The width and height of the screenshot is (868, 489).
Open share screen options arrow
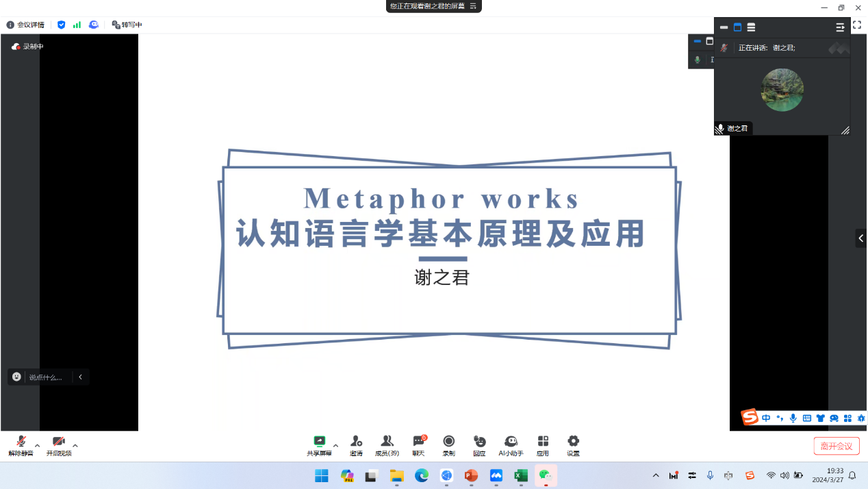click(335, 445)
